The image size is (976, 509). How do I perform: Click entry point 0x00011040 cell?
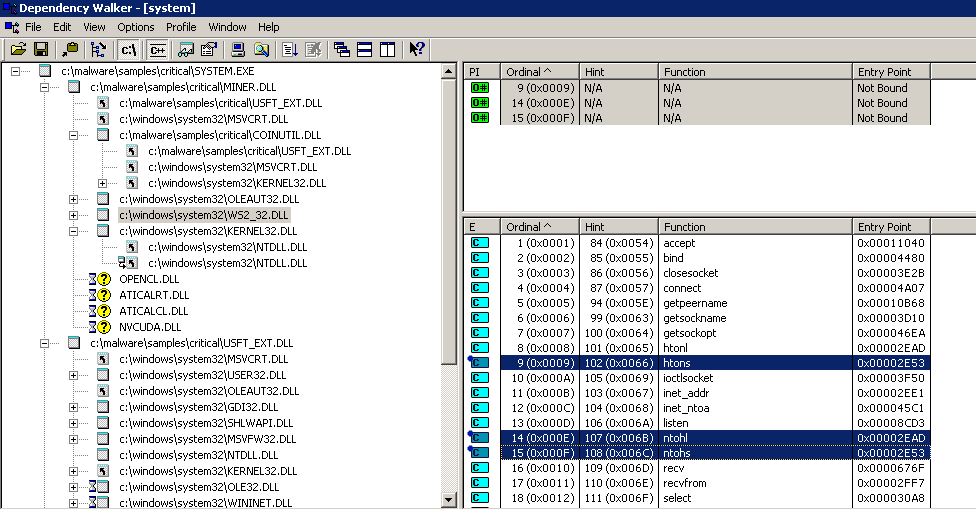pos(891,243)
